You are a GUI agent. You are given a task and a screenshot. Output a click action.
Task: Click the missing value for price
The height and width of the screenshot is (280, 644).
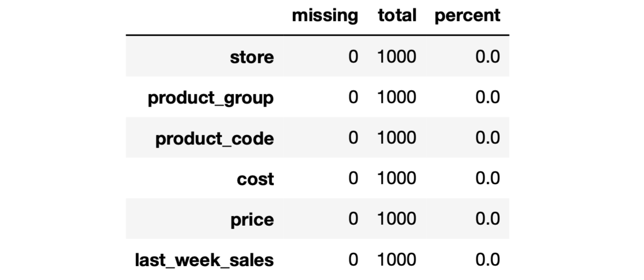coord(353,219)
